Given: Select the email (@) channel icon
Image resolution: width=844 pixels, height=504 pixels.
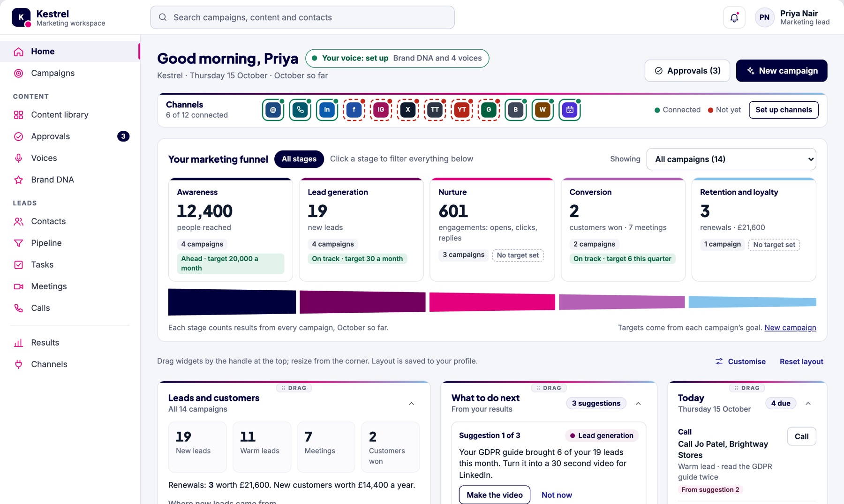Looking at the screenshot, I should (273, 110).
